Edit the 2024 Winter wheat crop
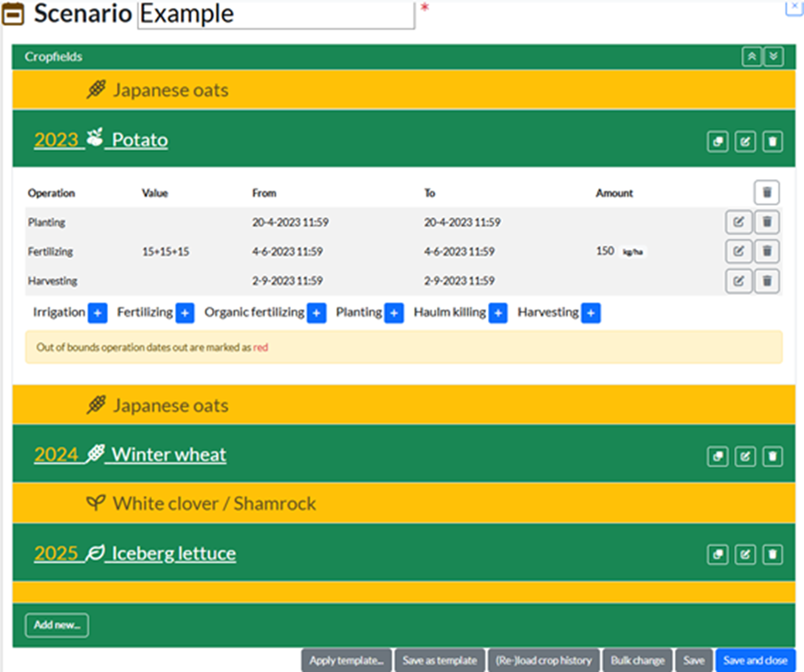This screenshot has height=672, width=804. [x=745, y=457]
